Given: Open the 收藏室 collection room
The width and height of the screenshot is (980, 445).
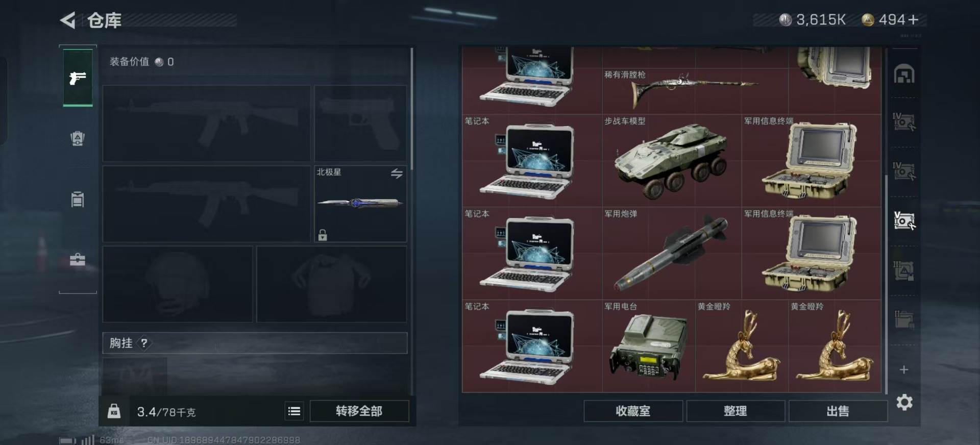Looking at the screenshot, I should coord(633,411).
